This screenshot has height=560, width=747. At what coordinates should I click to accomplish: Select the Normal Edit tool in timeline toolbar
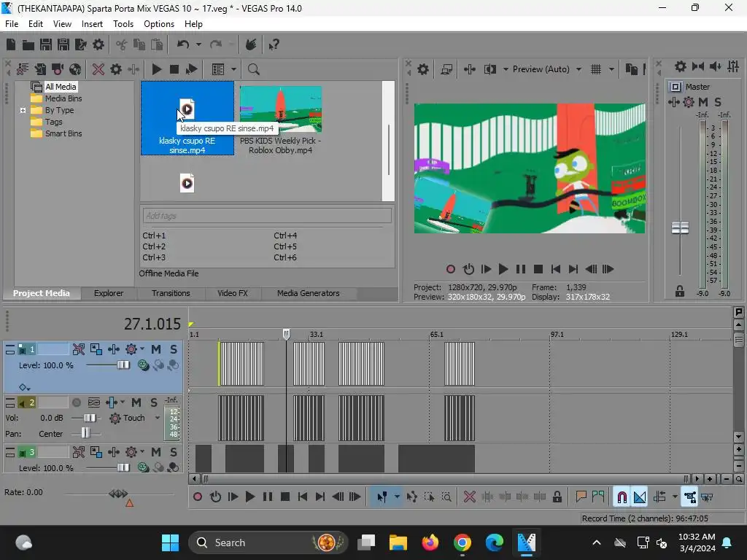[x=382, y=497]
